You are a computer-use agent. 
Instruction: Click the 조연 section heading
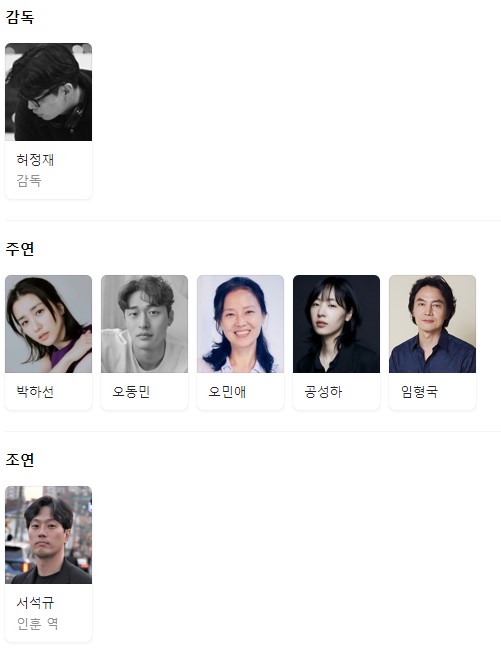click(19, 459)
